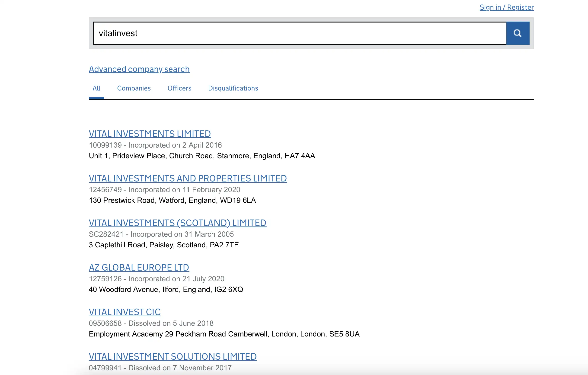
Task: Switch to the Disqualifications tab
Action: (233, 88)
